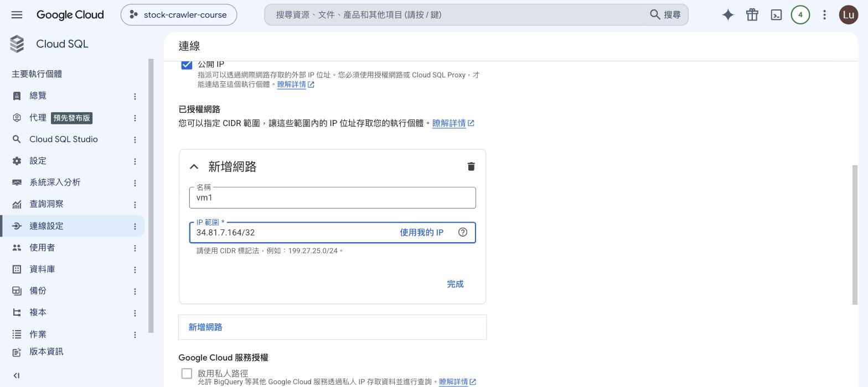Collapse the left sidebar panel
Screen dimensions: 868x387
pyautogui.click(x=17, y=375)
